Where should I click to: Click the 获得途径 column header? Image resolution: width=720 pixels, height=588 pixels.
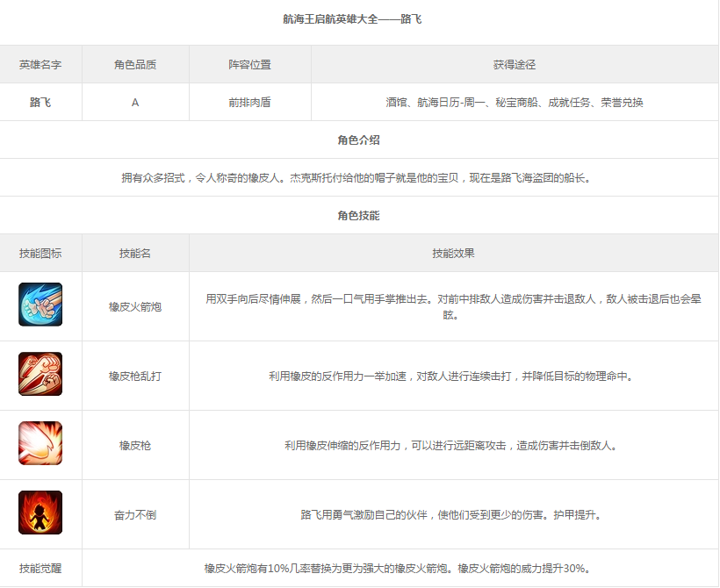tap(515, 65)
